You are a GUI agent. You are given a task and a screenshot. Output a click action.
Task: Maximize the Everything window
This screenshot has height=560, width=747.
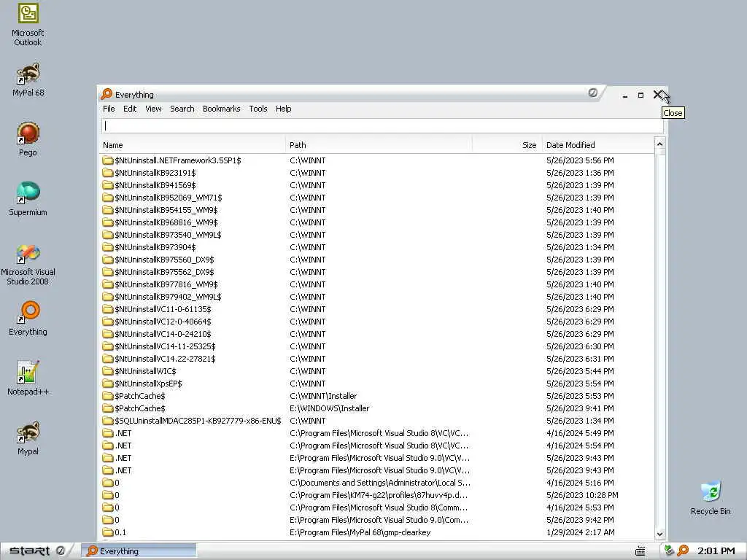coord(640,95)
